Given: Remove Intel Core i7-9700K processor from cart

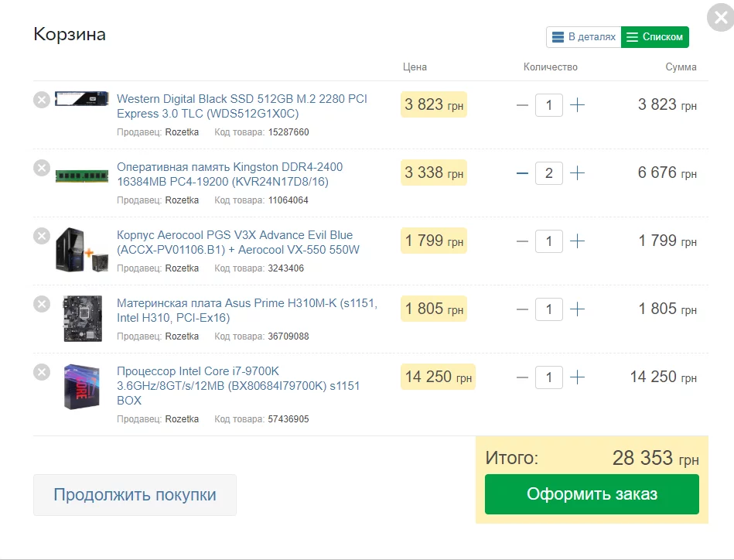Looking at the screenshot, I should coord(42,372).
